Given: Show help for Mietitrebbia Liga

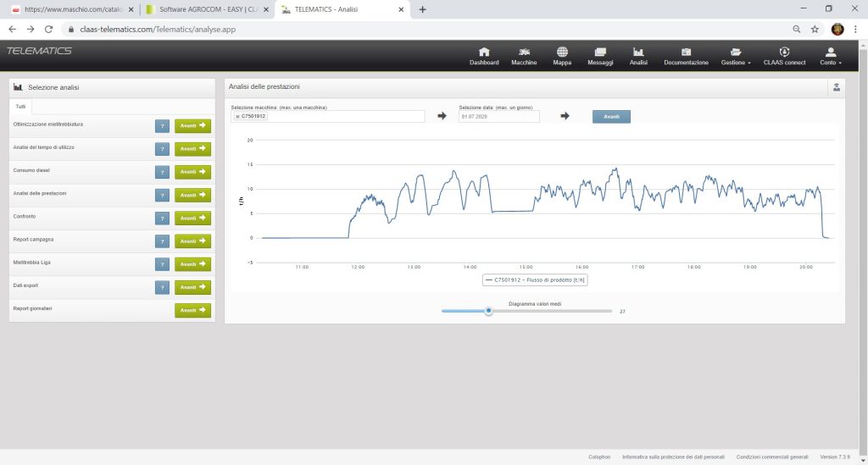Looking at the screenshot, I should pyautogui.click(x=162, y=264).
